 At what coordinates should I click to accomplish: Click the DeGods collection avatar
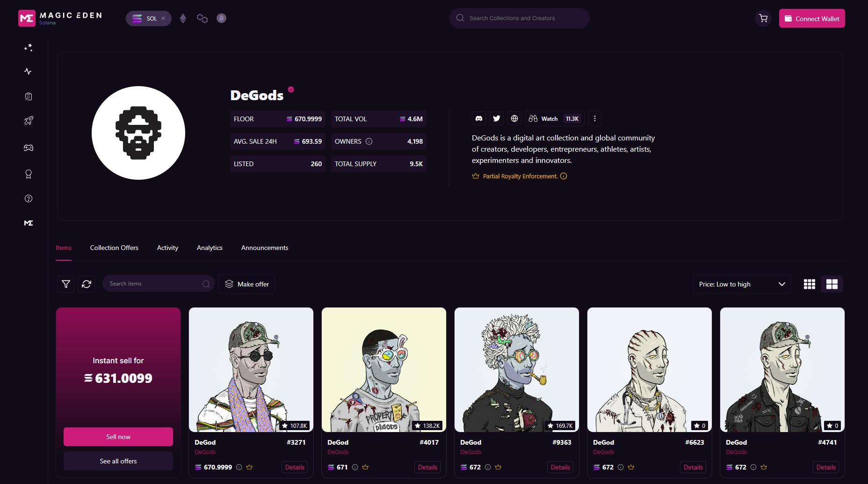[x=138, y=133]
